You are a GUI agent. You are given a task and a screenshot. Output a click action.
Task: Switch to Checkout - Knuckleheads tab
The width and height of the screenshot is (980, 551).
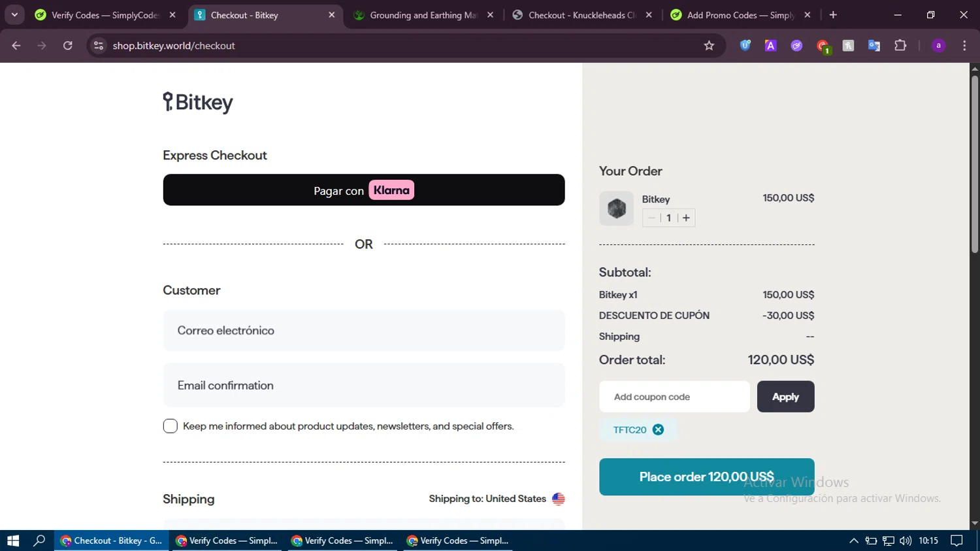581,15
